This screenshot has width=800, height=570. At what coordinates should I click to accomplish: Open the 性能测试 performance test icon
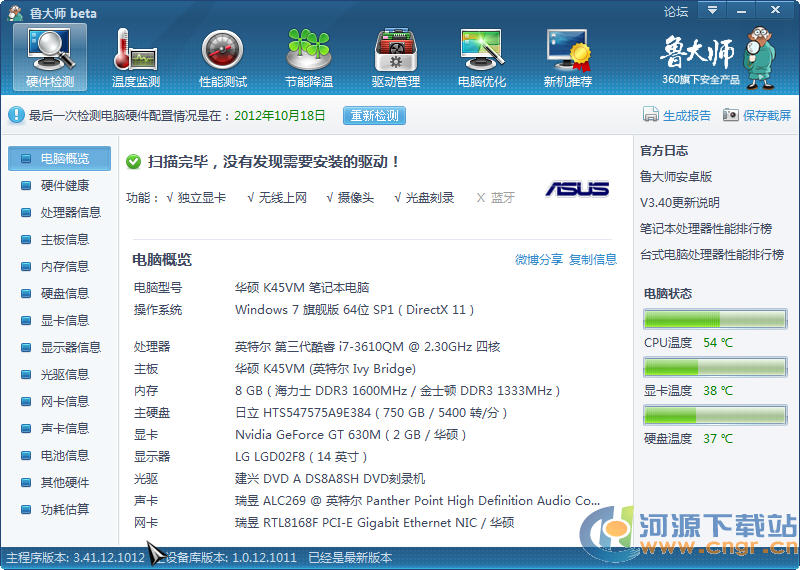tap(223, 57)
